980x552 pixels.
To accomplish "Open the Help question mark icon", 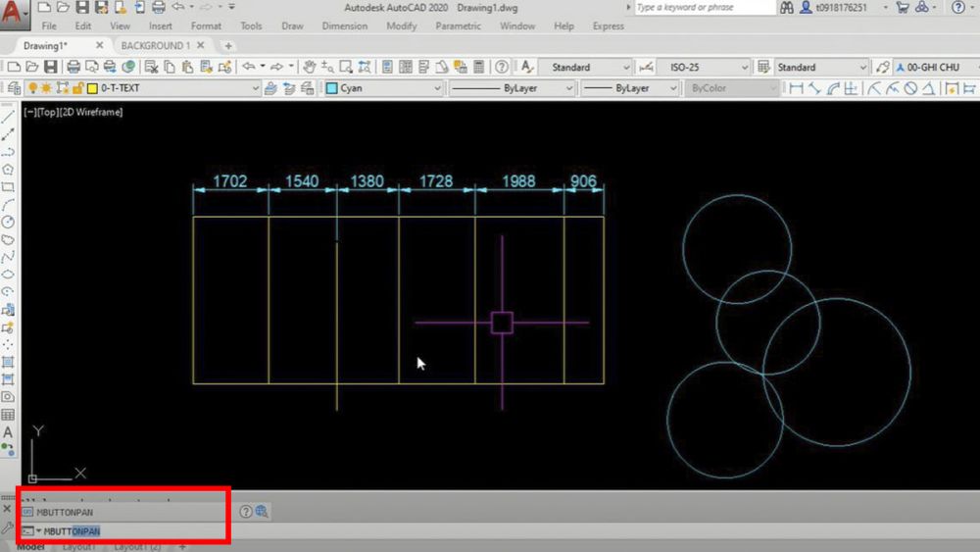I will (x=501, y=67).
